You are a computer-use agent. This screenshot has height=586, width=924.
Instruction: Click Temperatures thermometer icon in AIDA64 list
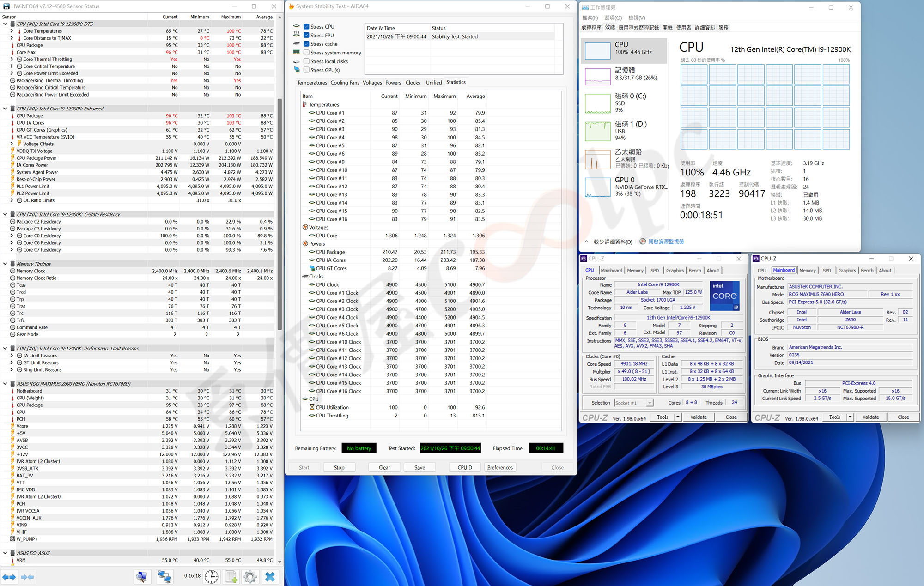pos(305,104)
